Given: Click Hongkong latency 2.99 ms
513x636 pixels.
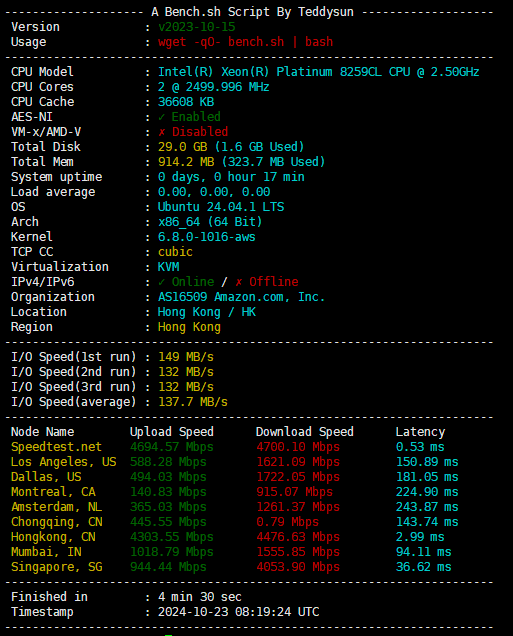Looking at the screenshot, I should [x=420, y=537].
